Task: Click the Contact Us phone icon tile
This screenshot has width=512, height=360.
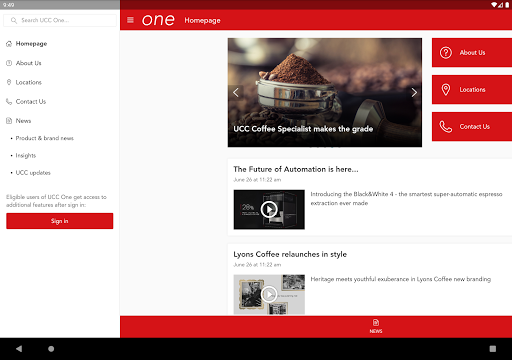Action: pos(472,127)
